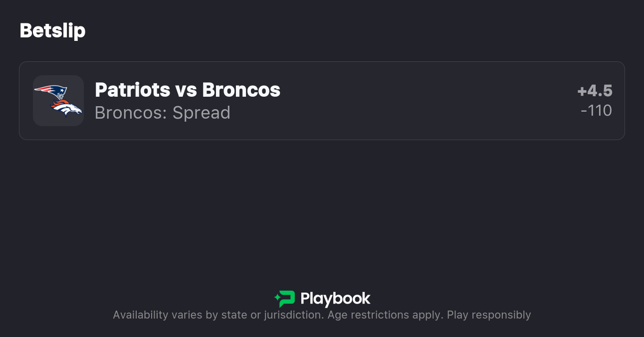Select the +4.5 spread value
The width and height of the screenshot is (644, 337).
(595, 91)
